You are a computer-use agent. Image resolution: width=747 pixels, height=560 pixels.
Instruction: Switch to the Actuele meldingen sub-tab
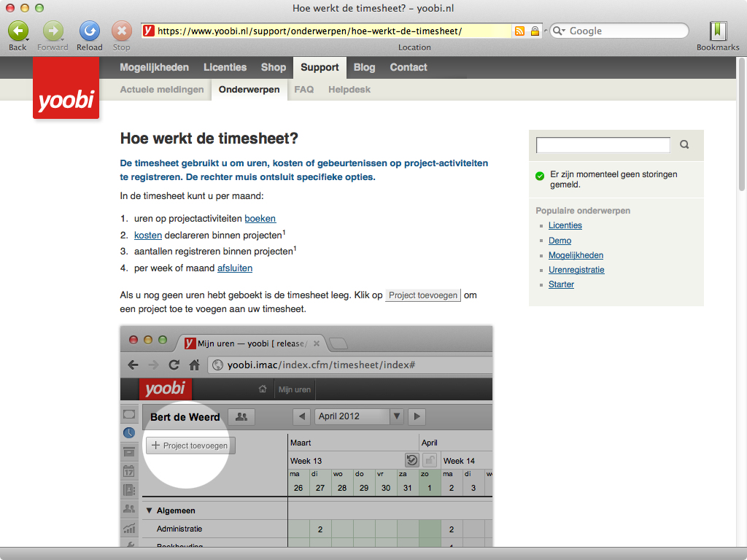coord(161,90)
